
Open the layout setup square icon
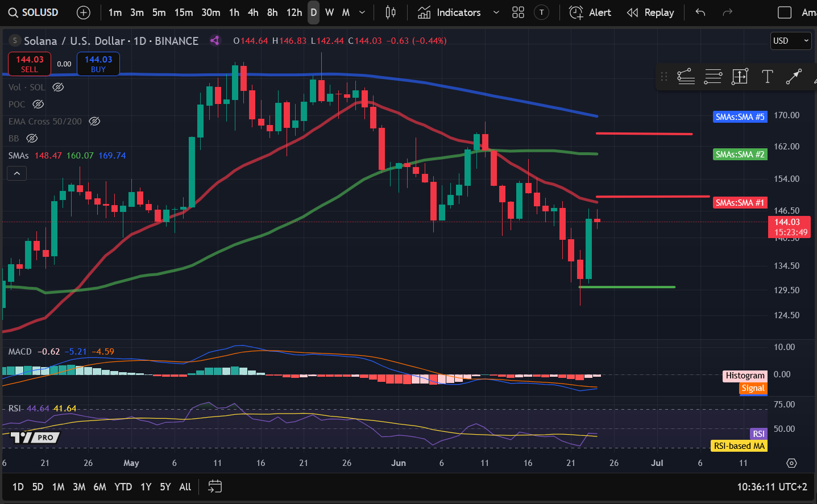tap(785, 13)
